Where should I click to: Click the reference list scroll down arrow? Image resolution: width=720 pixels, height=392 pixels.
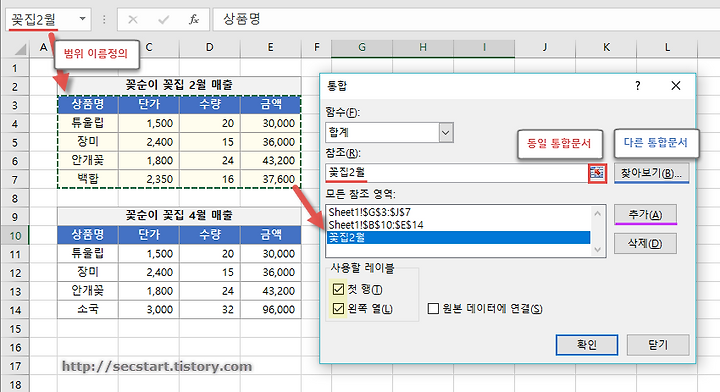click(597, 249)
